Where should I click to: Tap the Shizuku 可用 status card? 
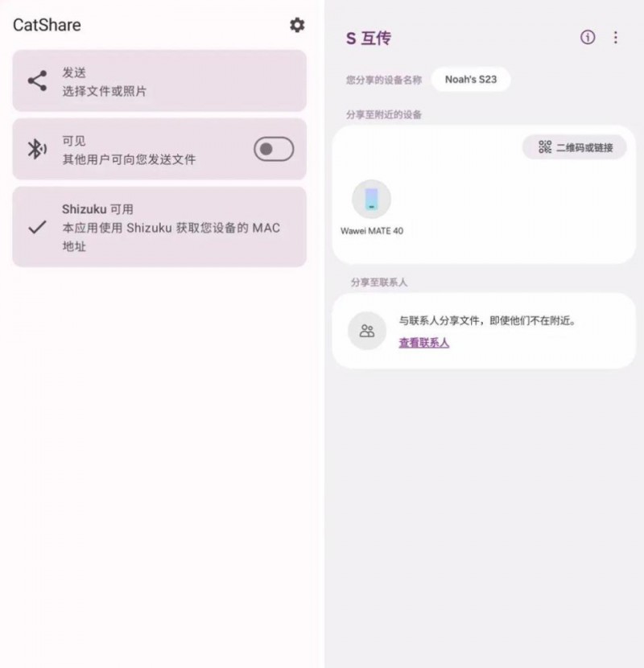[159, 227]
